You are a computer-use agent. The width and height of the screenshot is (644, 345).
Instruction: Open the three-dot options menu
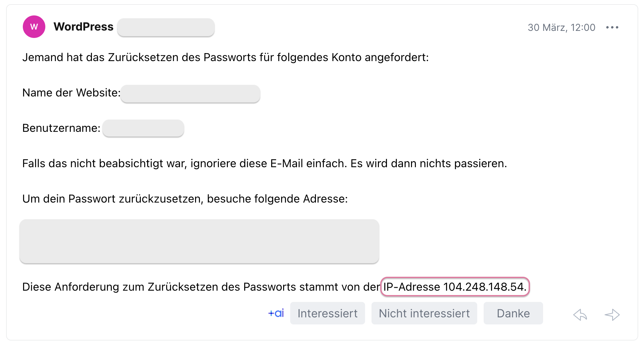point(612,27)
